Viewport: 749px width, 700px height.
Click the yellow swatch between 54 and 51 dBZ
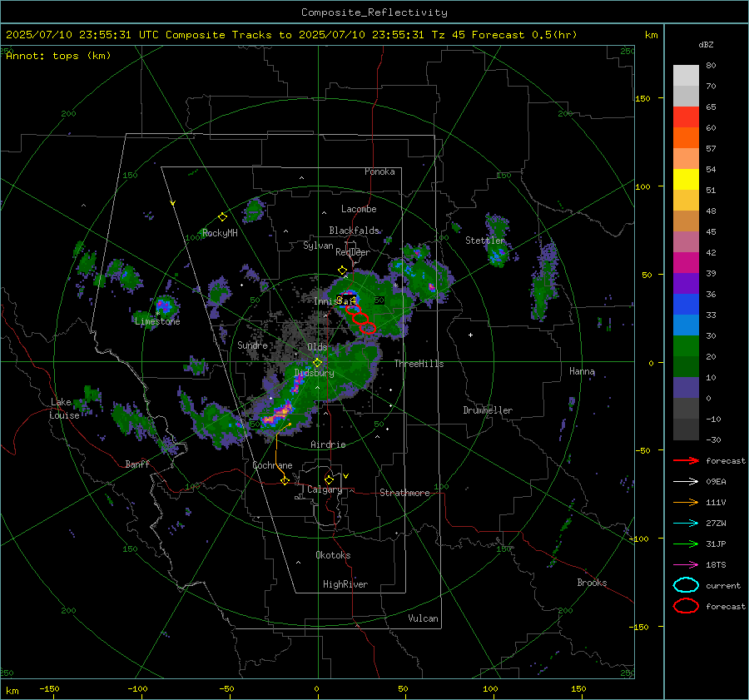[686, 180]
